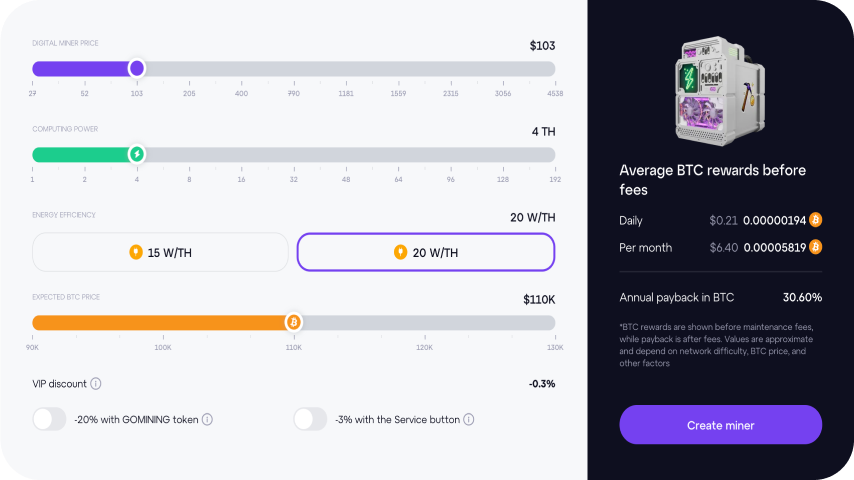Enable the -3% Service button discount toggle
The image size is (854, 480).
tap(310, 420)
